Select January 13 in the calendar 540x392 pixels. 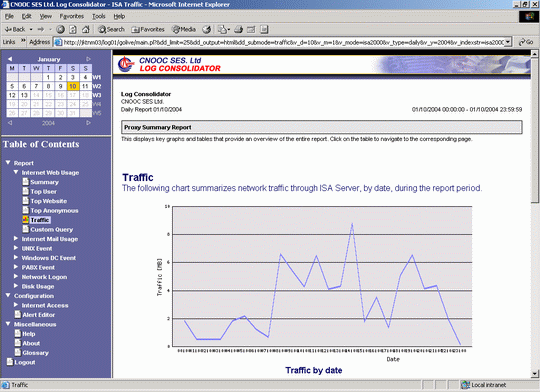tap(24, 95)
